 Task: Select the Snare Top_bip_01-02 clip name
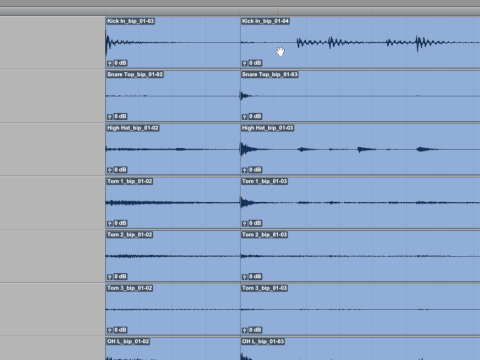click(135, 74)
